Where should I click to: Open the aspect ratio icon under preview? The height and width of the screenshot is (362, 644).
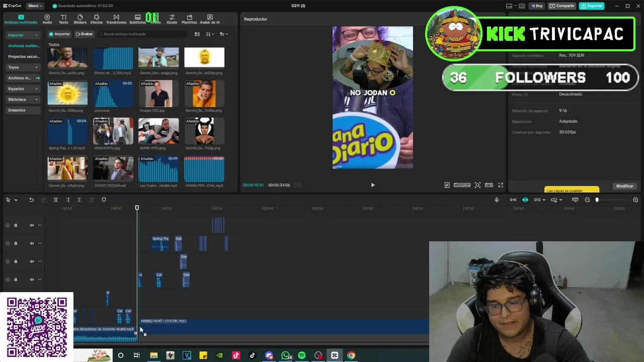(x=489, y=185)
